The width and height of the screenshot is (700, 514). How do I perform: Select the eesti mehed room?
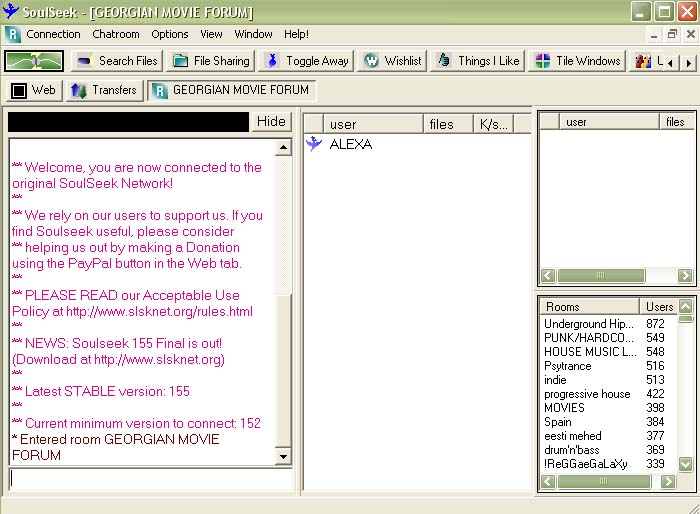pyautogui.click(x=572, y=436)
